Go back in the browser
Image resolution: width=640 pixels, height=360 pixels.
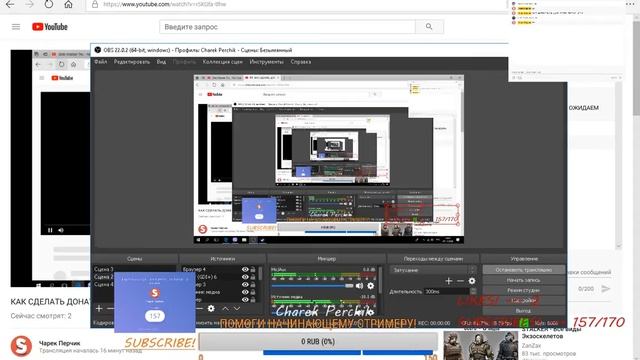(10, 4)
